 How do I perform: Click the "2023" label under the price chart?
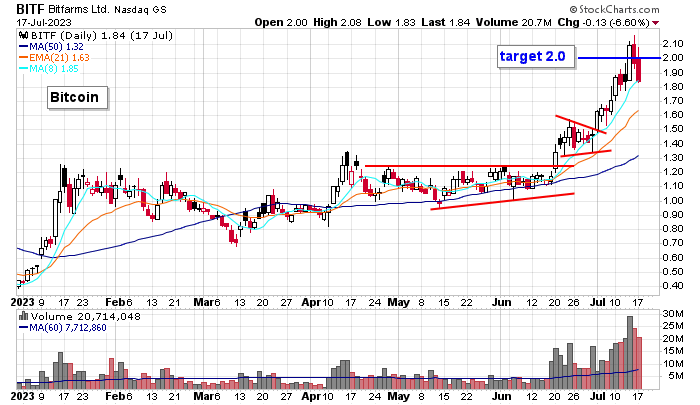point(22,302)
